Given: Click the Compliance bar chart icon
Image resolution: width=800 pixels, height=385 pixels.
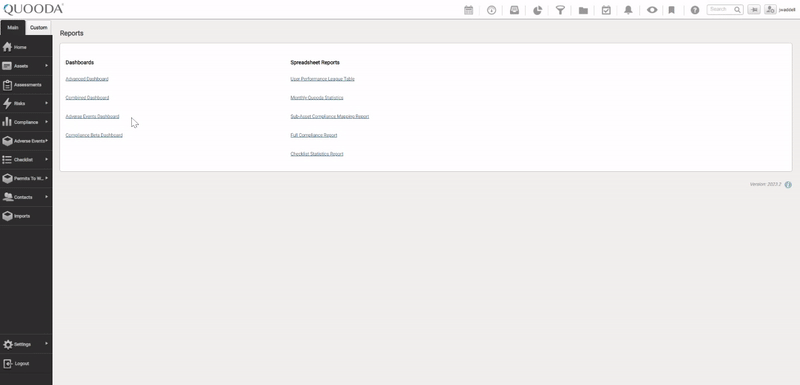Looking at the screenshot, I should click(x=7, y=122).
